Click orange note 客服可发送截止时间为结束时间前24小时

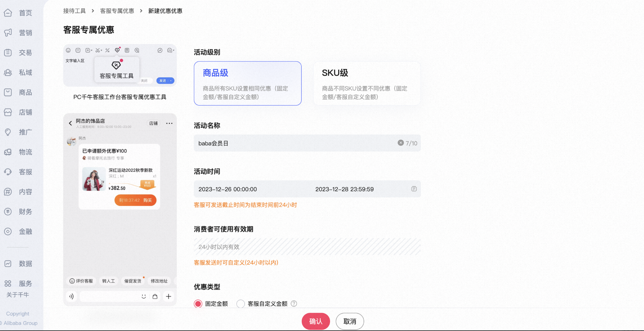[245, 205]
